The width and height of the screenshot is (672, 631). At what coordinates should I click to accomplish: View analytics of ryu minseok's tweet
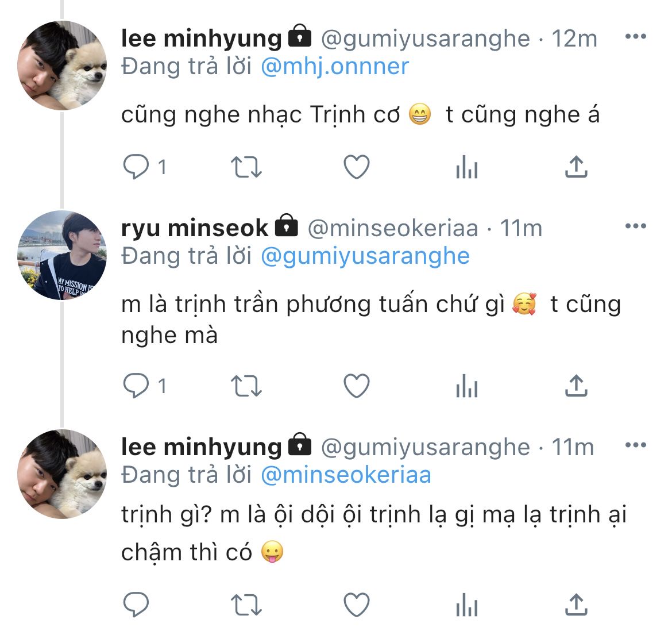coord(466,386)
